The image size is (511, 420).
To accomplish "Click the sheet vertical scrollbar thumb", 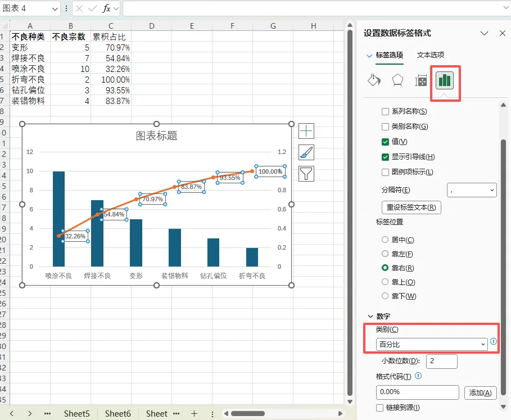I will click(x=350, y=213).
